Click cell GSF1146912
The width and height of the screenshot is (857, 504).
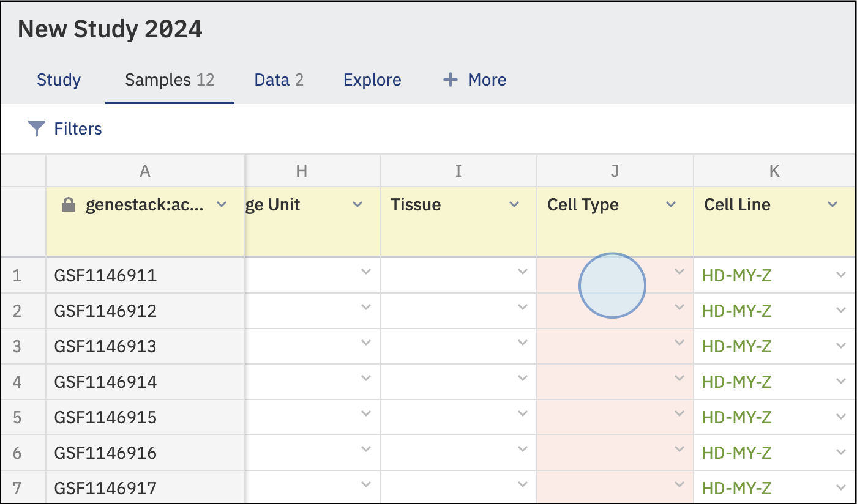[x=145, y=311]
